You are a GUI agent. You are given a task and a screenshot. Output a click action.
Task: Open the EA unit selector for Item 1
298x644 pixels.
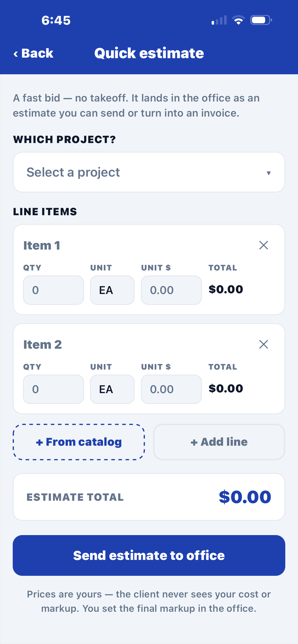tap(112, 290)
